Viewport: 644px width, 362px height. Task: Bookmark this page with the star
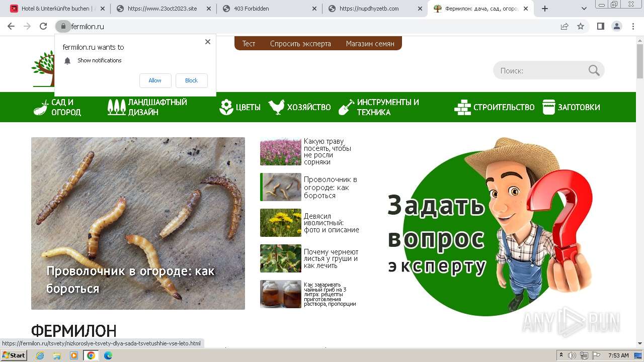581,26
